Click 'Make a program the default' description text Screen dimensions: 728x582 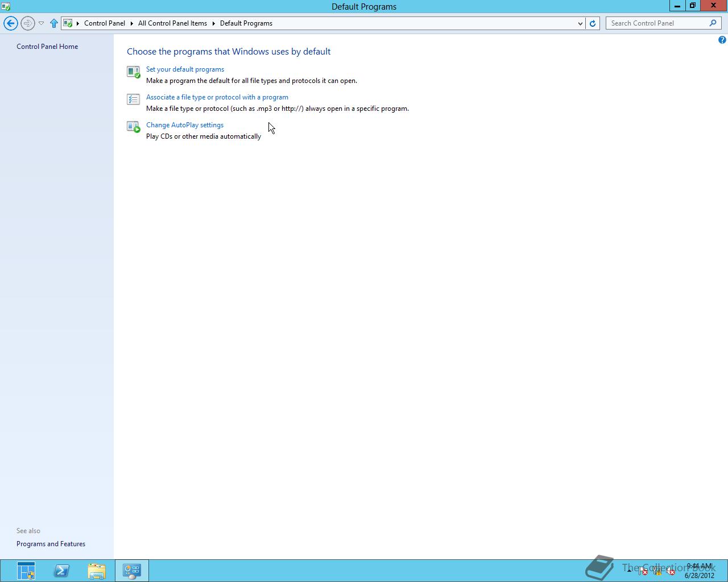(x=251, y=81)
